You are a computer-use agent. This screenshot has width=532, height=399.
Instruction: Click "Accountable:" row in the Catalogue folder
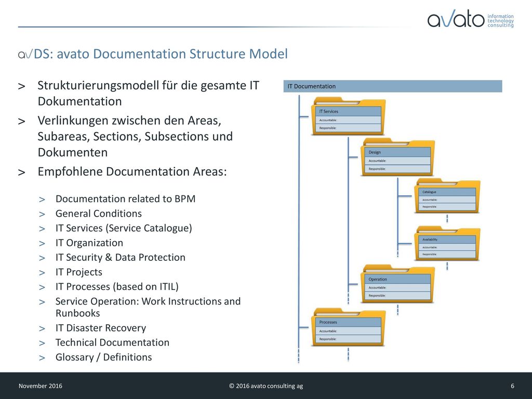tap(447, 200)
